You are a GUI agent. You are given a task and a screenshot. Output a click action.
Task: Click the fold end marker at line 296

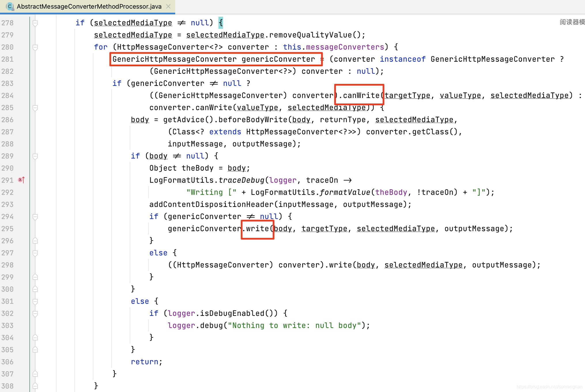pyautogui.click(x=35, y=241)
